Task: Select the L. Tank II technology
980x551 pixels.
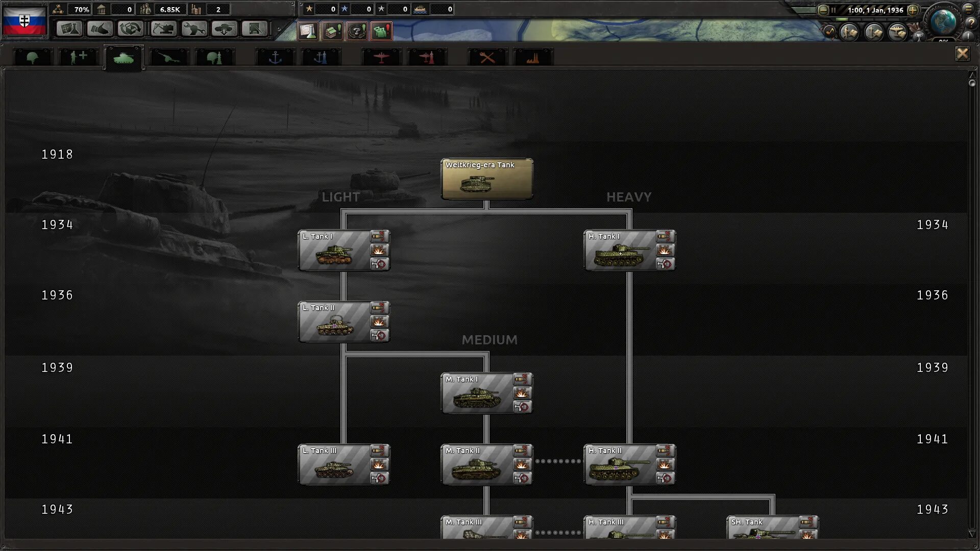Action: pos(334,322)
